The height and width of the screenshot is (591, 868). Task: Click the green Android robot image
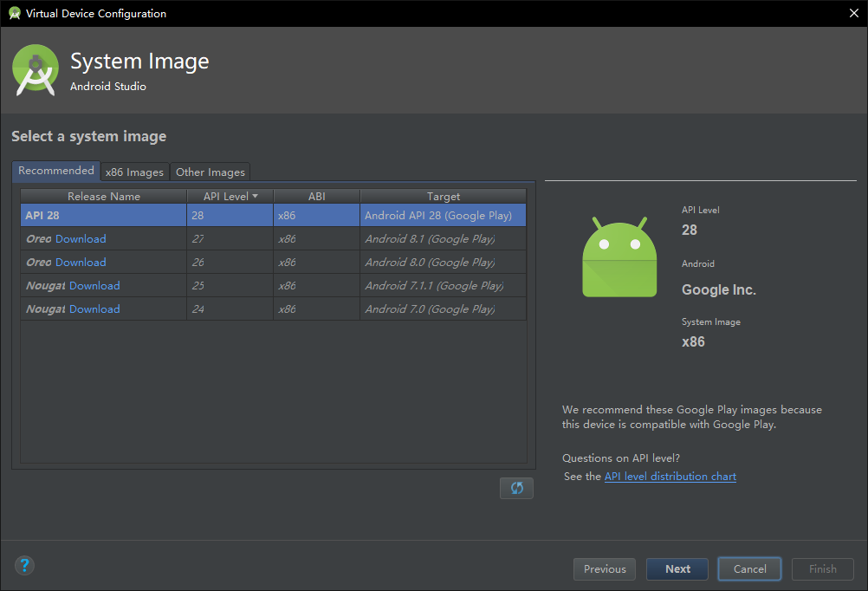coord(619,257)
